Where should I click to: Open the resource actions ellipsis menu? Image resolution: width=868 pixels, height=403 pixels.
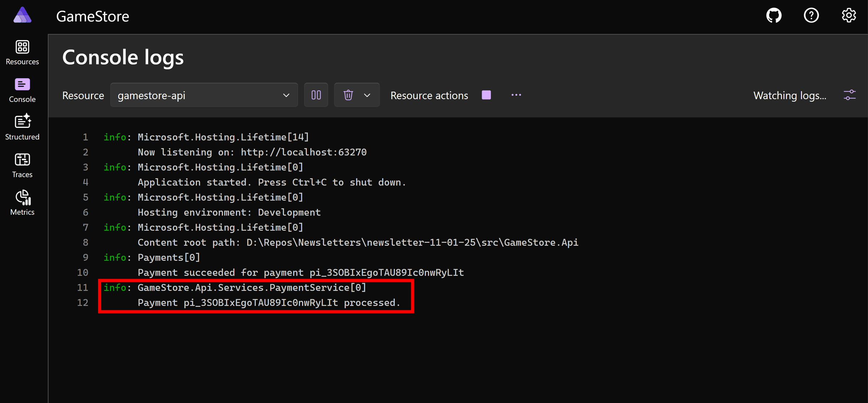[x=516, y=95]
